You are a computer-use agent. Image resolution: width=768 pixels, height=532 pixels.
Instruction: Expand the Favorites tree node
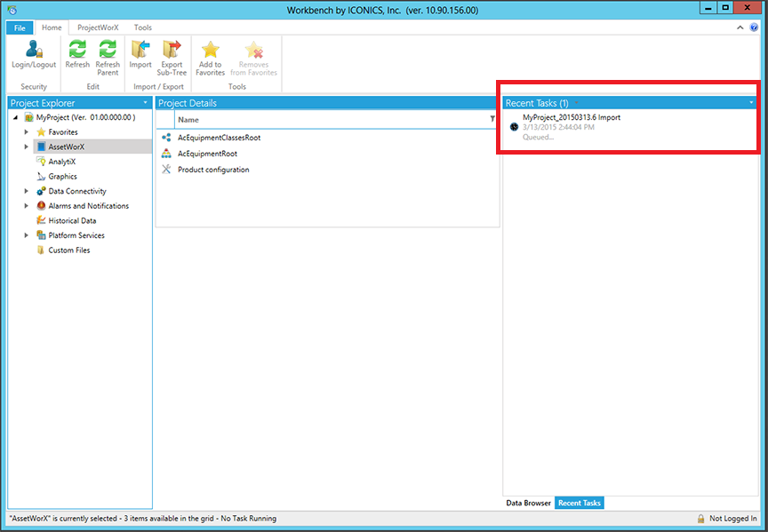point(27,132)
